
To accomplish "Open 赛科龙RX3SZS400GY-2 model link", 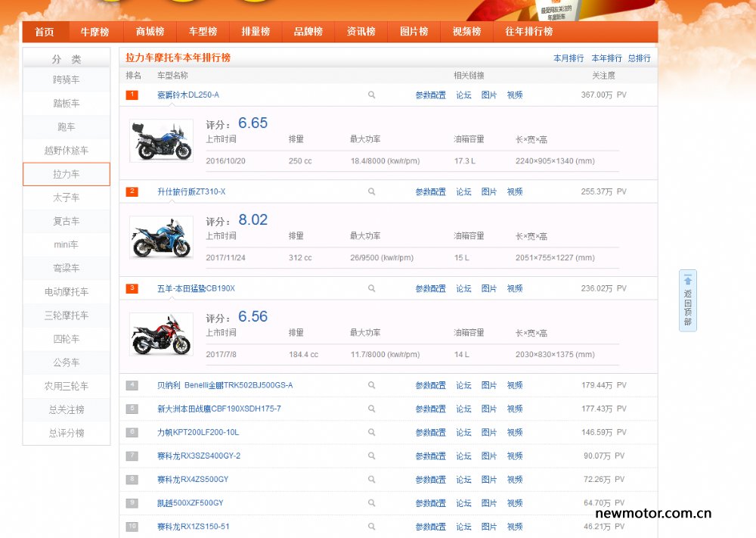I will (x=199, y=456).
